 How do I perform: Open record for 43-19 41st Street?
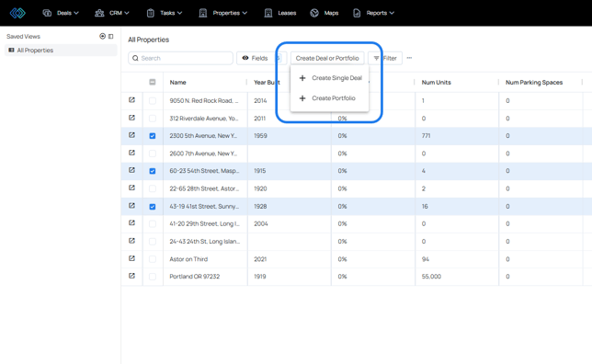[x=131, y=206]
